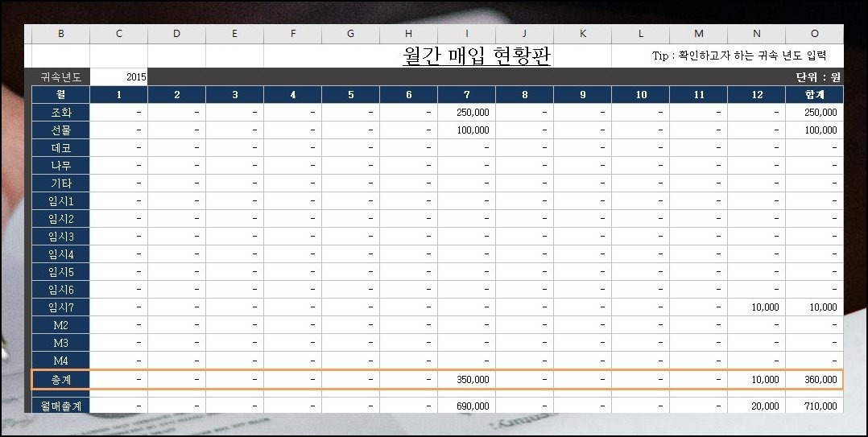Click the 선물 row label

click(x=61, y=130)
